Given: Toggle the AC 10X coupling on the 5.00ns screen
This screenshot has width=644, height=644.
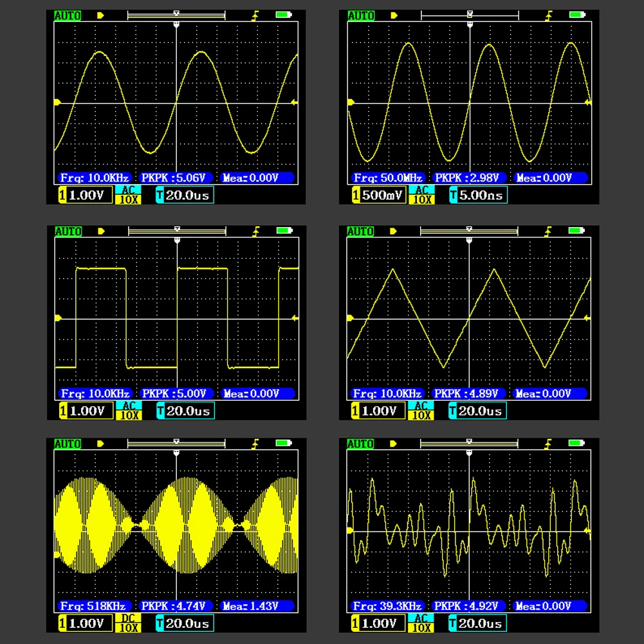Looking at the screenshot, I should 421,195.
